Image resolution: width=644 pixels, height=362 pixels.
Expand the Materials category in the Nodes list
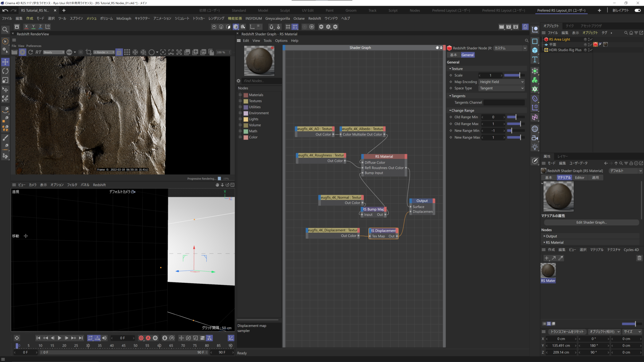coord(241,95)
